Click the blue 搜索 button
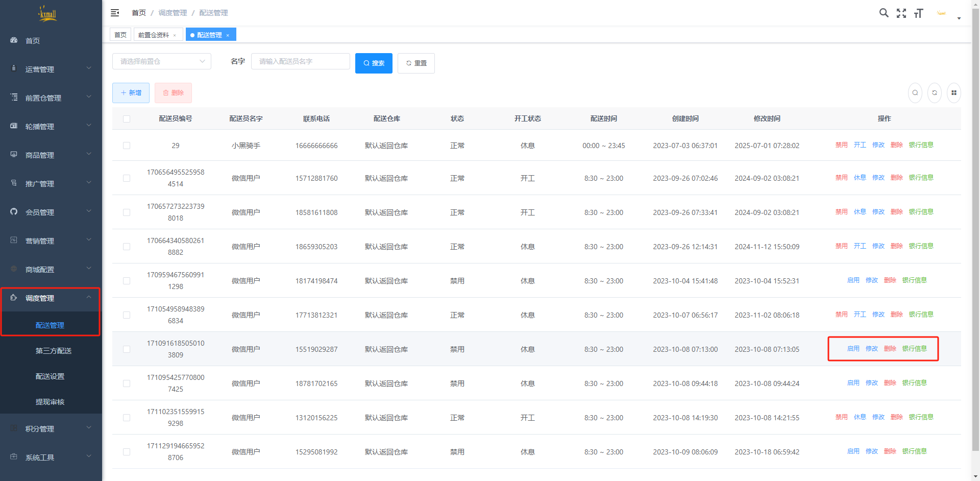Image resolution: width=980 pixels, height=481 pixels. point(374,63)
